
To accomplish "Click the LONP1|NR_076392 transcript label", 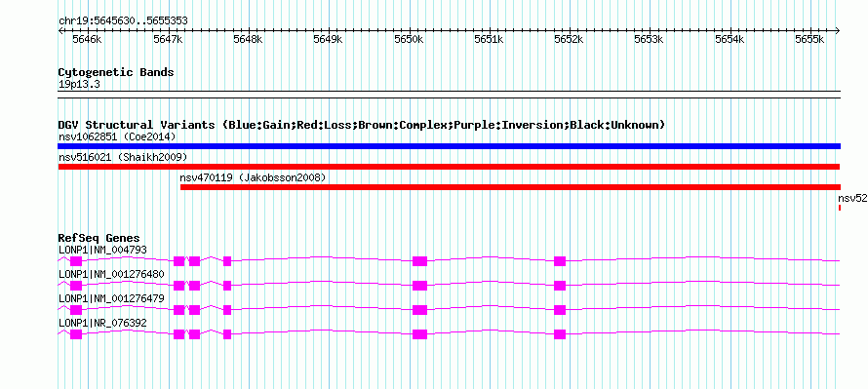I will [102, 323].
